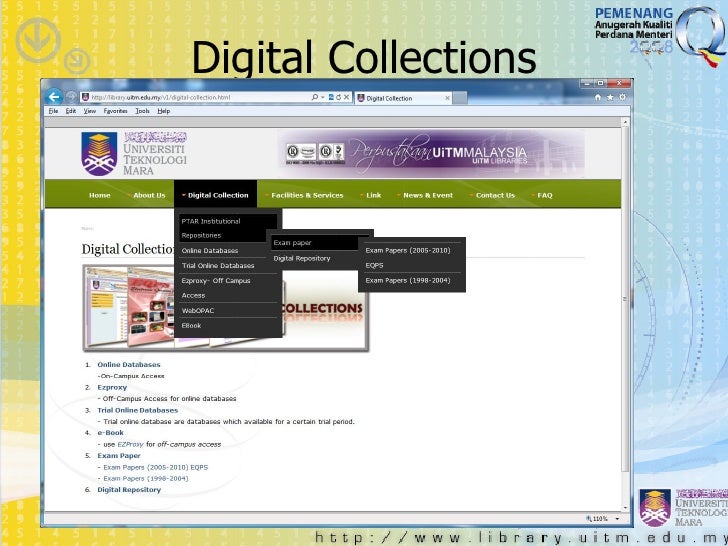Image resolution: width=728 pixels, height=546 pixels.
Task: Expand the About Us nav menu
Action: pos(149,195)
